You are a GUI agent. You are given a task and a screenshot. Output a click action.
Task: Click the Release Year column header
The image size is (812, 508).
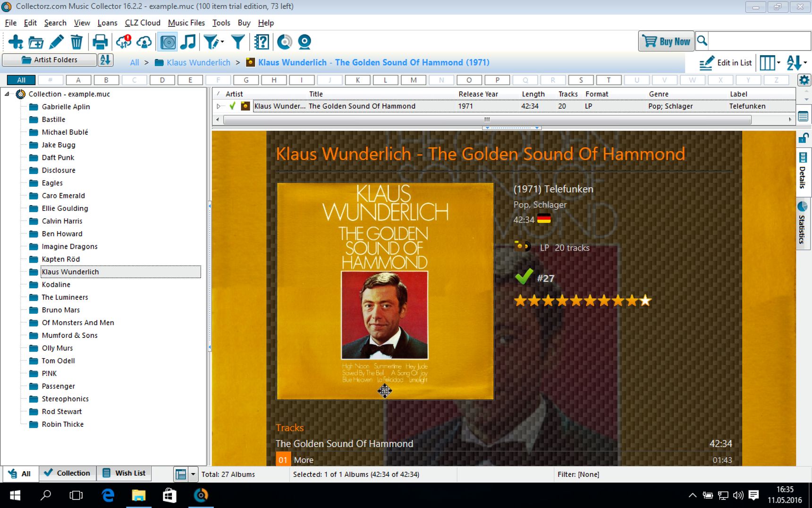tap(478, 94)
